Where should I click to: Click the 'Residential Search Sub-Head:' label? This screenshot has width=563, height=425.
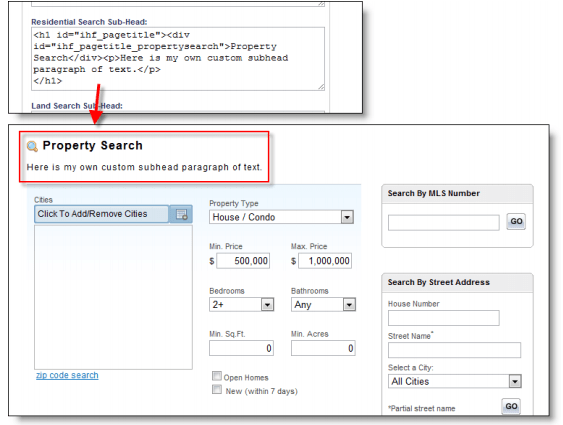[89, 22]
